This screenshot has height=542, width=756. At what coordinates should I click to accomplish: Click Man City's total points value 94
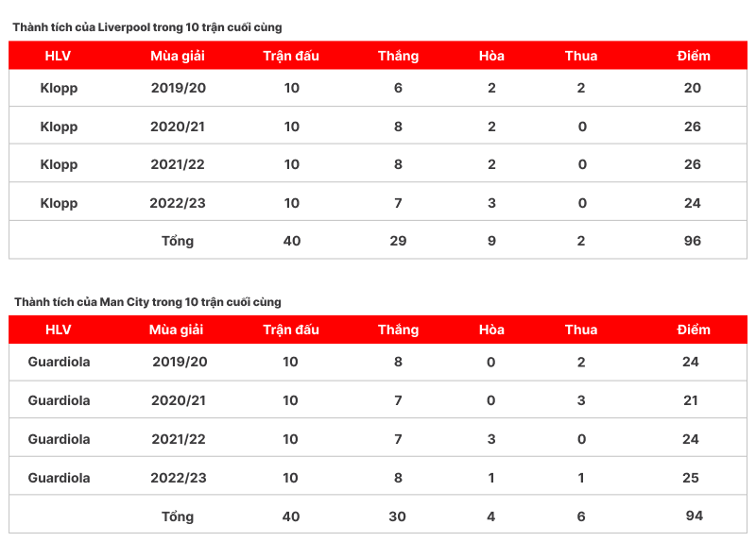[x=695, y=516]
